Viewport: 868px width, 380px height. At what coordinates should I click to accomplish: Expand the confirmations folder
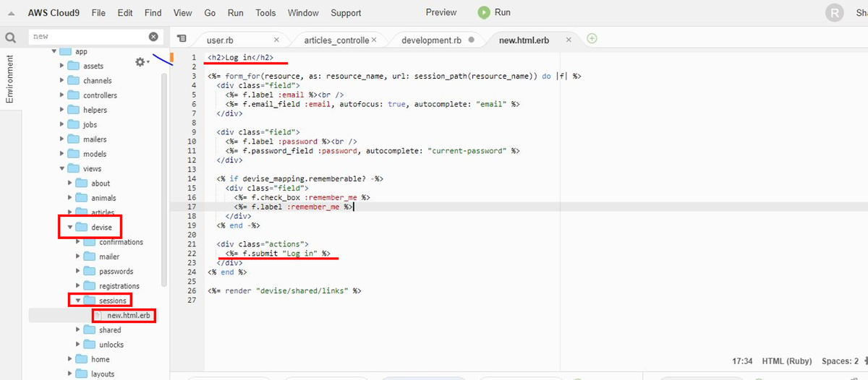(78, 242)
